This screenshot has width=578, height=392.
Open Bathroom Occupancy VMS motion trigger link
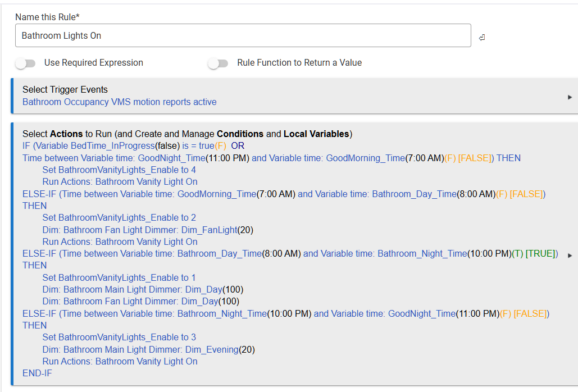tap(119, 102)
